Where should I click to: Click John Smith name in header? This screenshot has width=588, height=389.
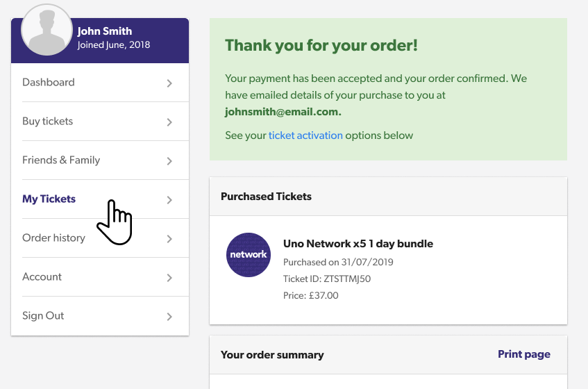(105, 31)
